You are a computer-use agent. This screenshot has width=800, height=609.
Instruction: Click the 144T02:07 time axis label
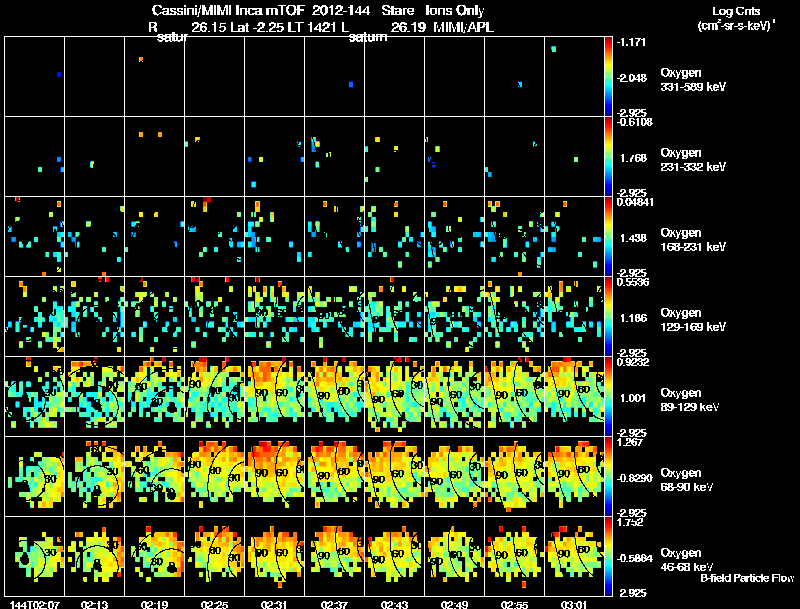coord(35,604)
